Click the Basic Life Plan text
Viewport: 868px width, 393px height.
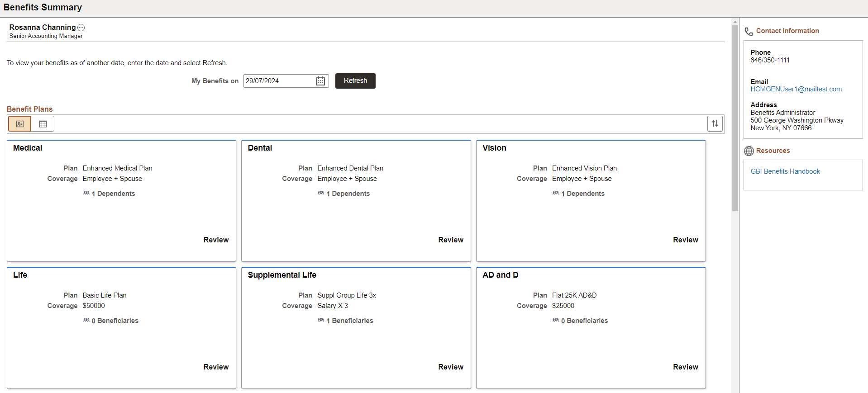(105, 295)
